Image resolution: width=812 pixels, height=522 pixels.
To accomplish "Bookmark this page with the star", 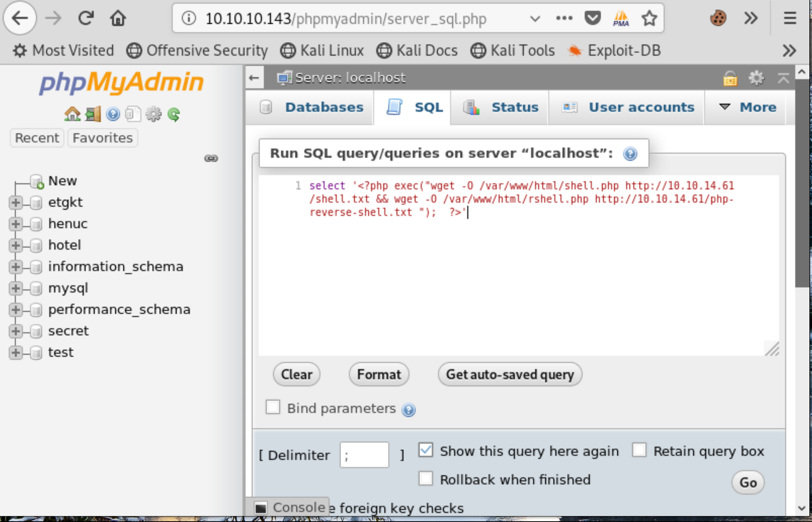I will pos(649,18).
